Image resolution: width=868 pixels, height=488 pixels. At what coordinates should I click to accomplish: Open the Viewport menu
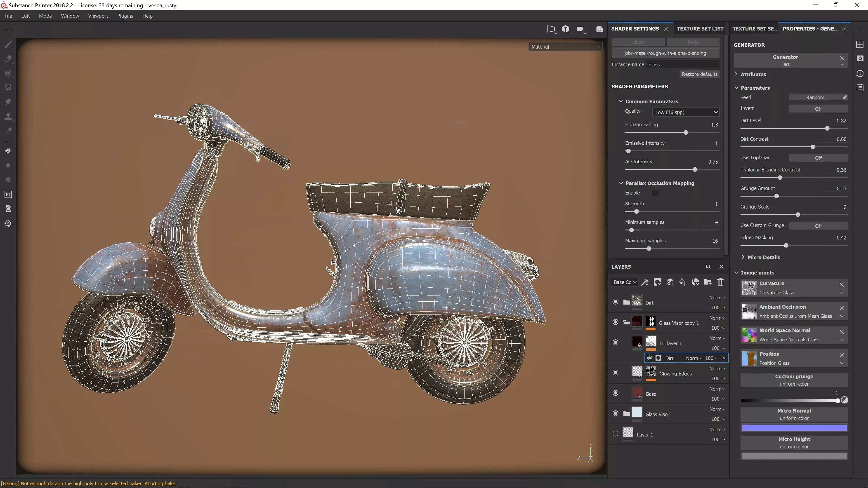98,16
